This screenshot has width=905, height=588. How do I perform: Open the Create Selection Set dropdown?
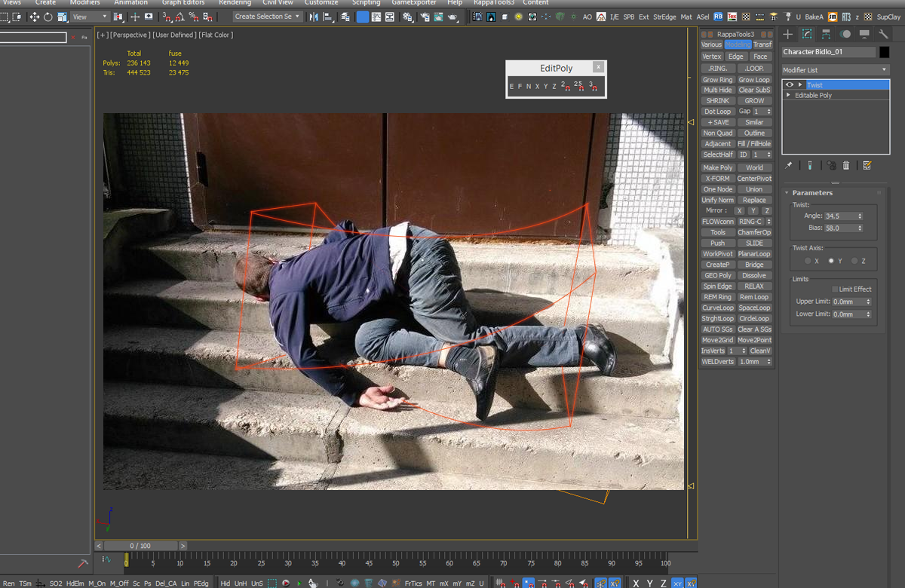pos(267,17)
